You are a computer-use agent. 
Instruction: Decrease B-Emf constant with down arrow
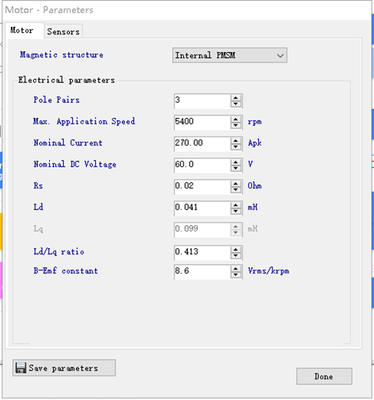236,275
